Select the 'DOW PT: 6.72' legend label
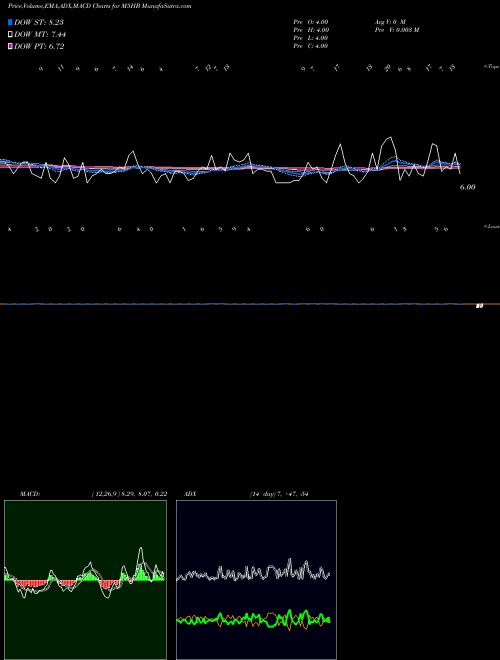 (x=39, y=47)
